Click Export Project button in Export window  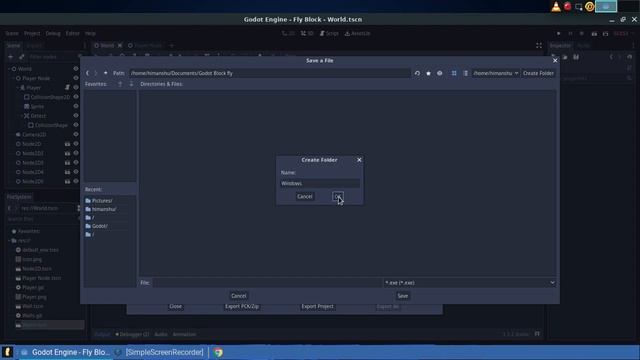tap(318, 306)
